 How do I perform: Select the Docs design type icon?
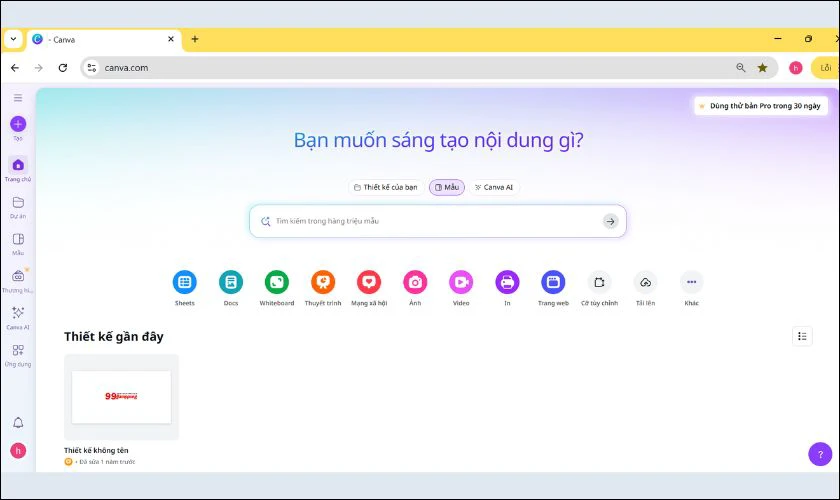(x=231, y=282)
